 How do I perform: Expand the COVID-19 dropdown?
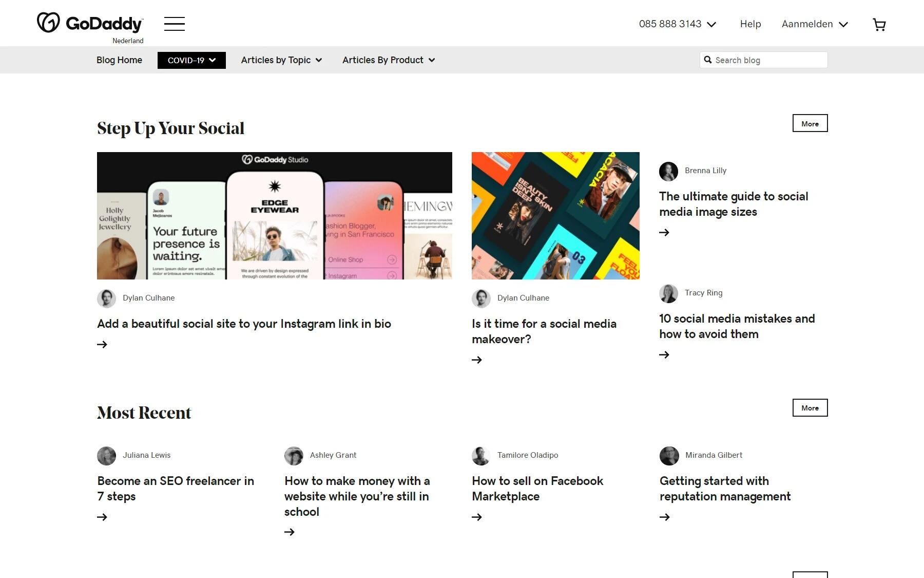191,60
